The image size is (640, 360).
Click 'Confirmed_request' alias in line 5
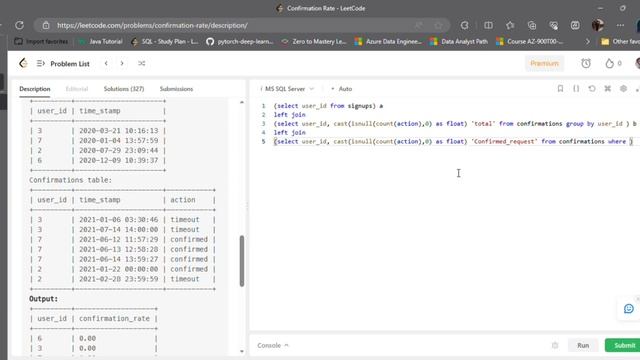click(504, 142)
